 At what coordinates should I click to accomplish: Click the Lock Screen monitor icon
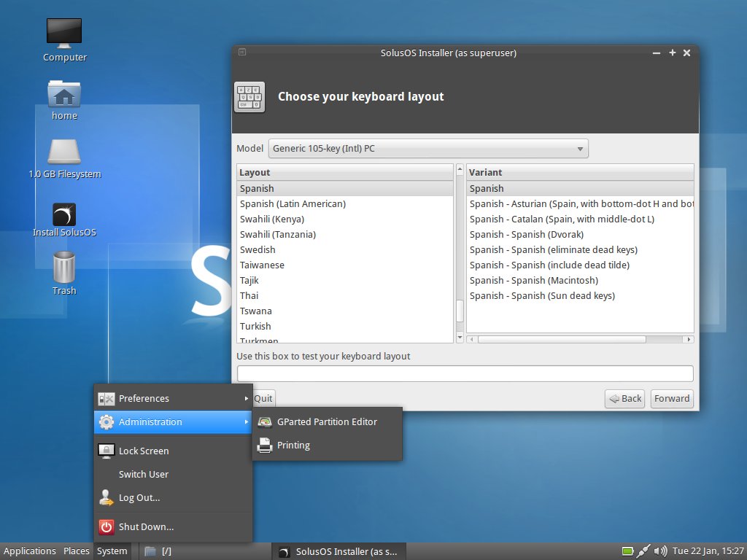point(107,451)
